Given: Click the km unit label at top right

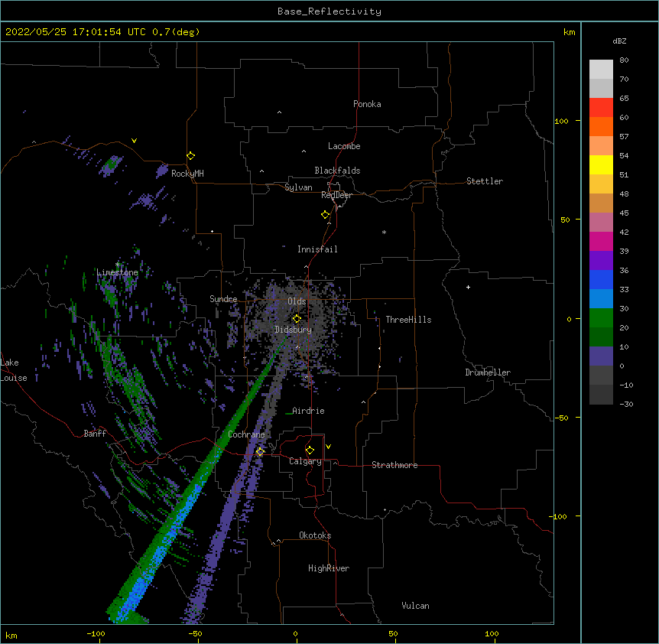Looking at the screenshot, I should (569, 32).
